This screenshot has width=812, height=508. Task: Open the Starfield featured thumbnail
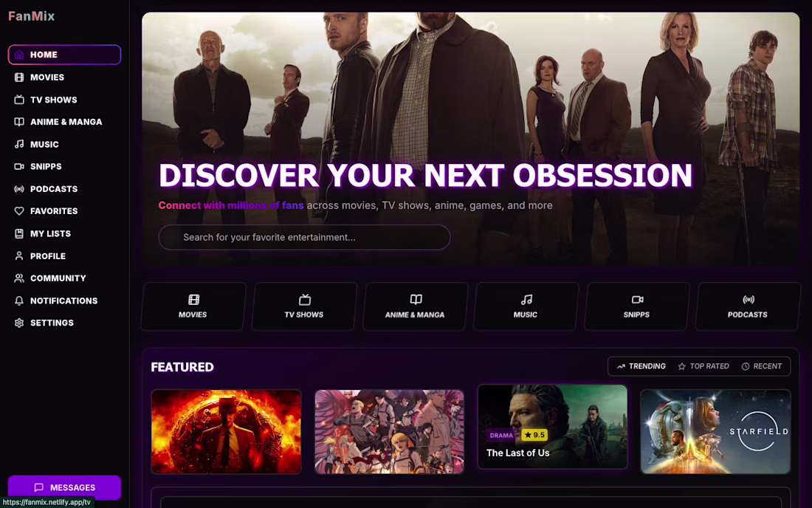click(x=715, y=431)
